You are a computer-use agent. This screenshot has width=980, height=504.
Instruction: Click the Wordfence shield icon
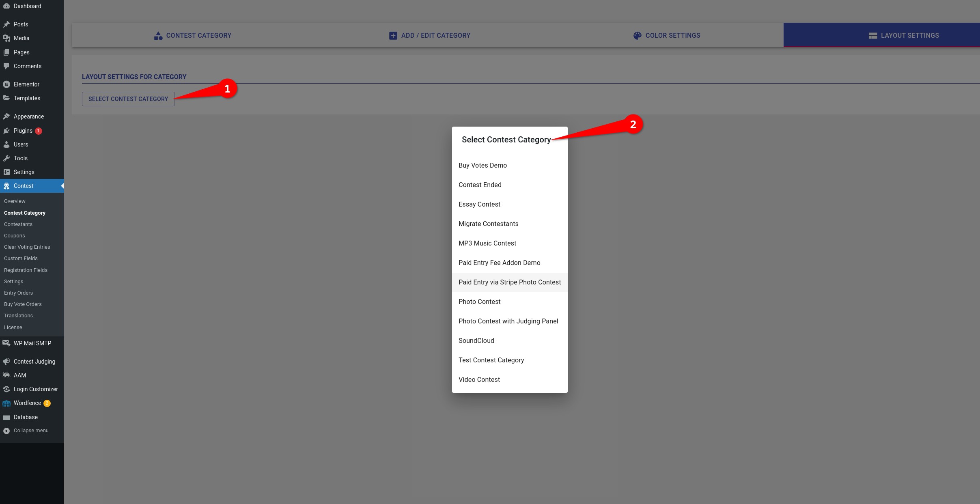tap(6, 403)
